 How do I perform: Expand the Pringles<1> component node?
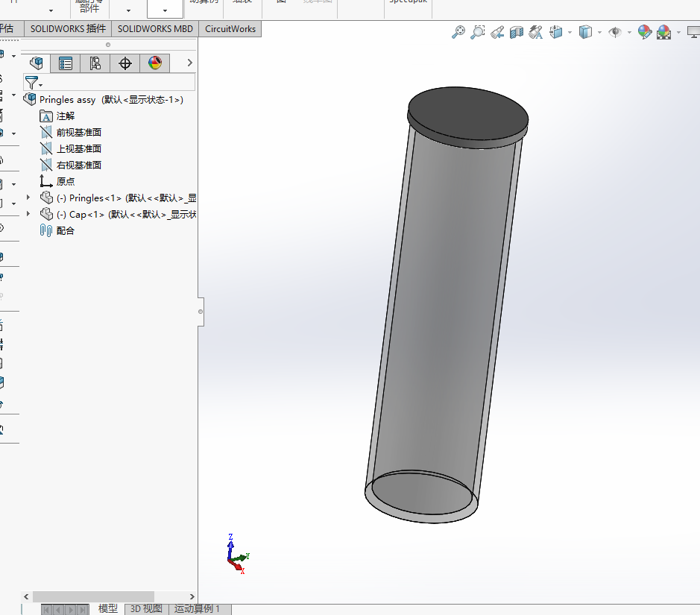(28, 198)
